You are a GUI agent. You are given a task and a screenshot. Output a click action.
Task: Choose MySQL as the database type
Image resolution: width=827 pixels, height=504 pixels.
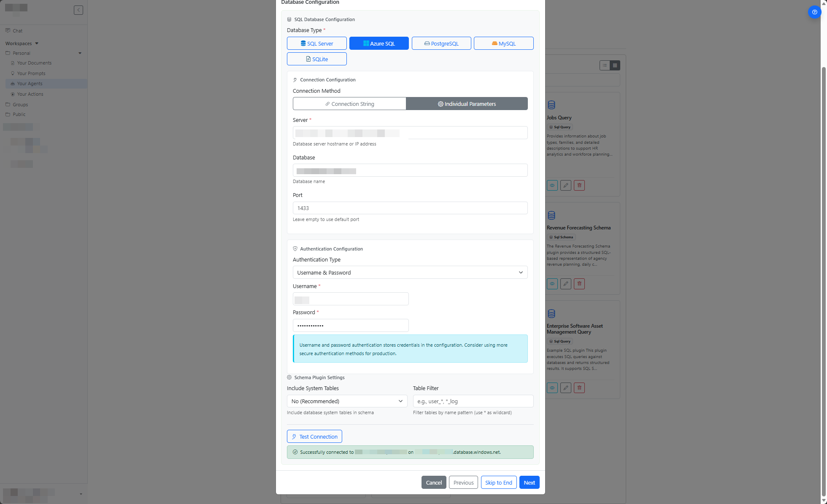tap(503, 43)
